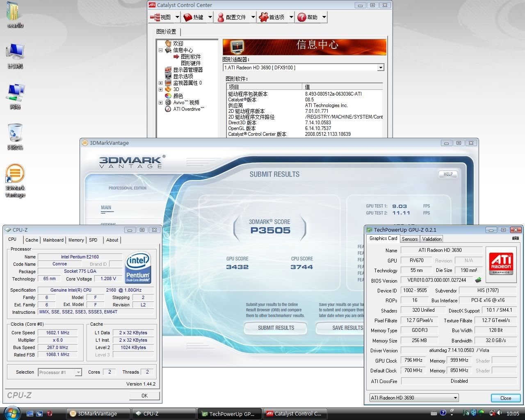Click the 值 column header

point(342,87)
